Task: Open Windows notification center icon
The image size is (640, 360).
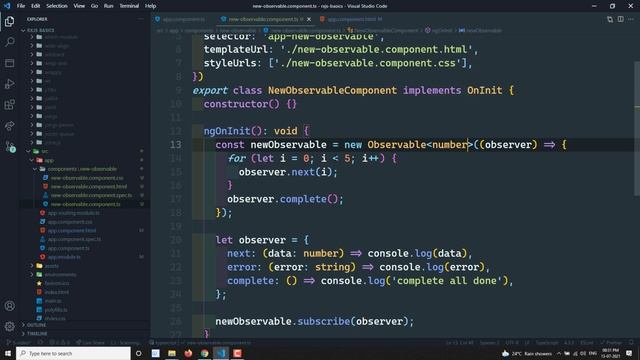Action: click(x=629, y=353)
